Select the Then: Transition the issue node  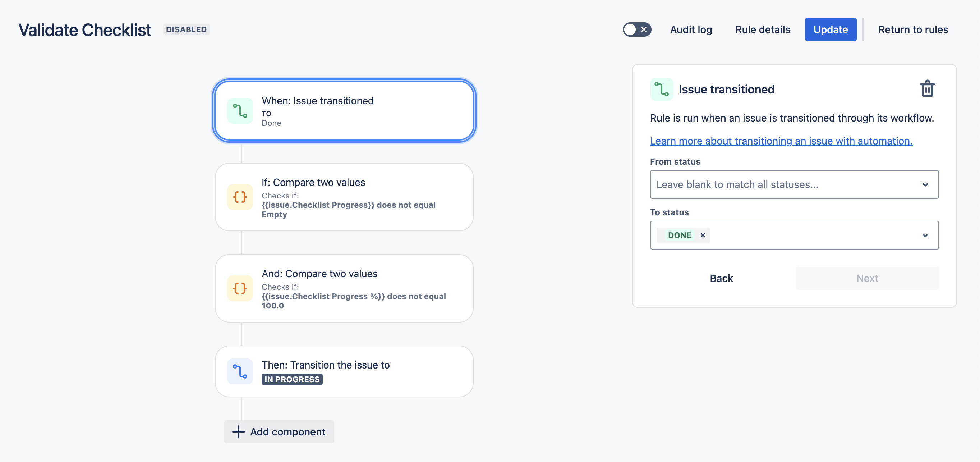pos(344,371)
